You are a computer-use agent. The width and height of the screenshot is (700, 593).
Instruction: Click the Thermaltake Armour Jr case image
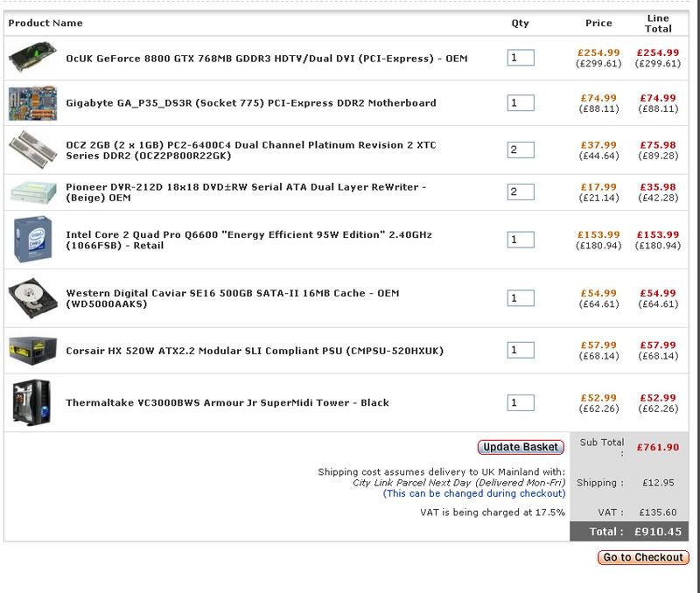point(33,403)
